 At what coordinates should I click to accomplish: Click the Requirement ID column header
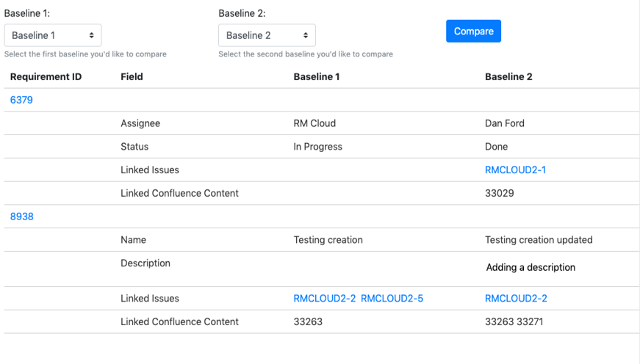(46, 76)
